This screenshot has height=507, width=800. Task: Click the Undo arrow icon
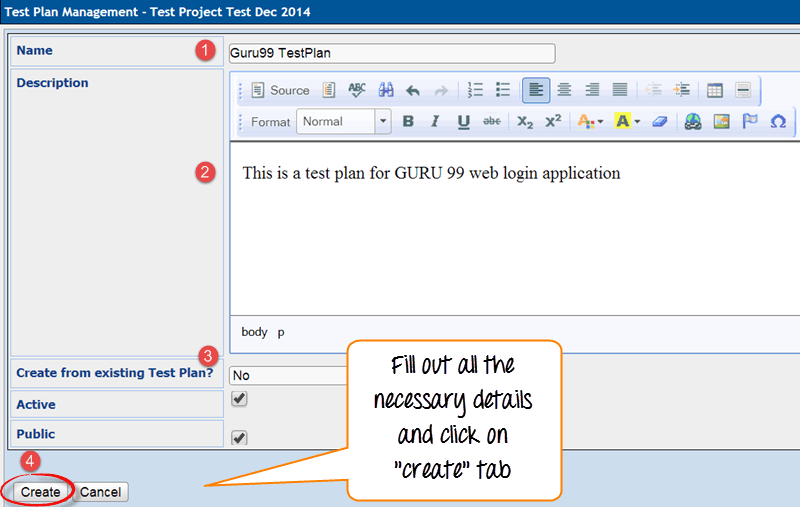point(413,90)
